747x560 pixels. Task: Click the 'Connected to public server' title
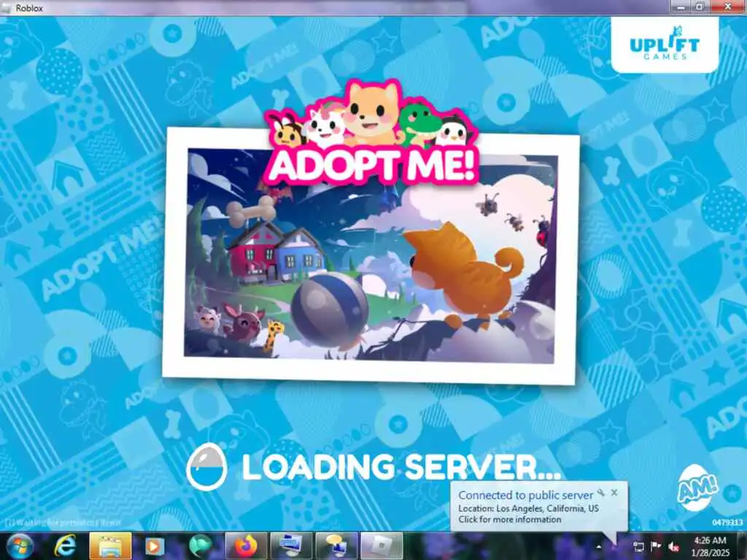[x=526, y=495]
